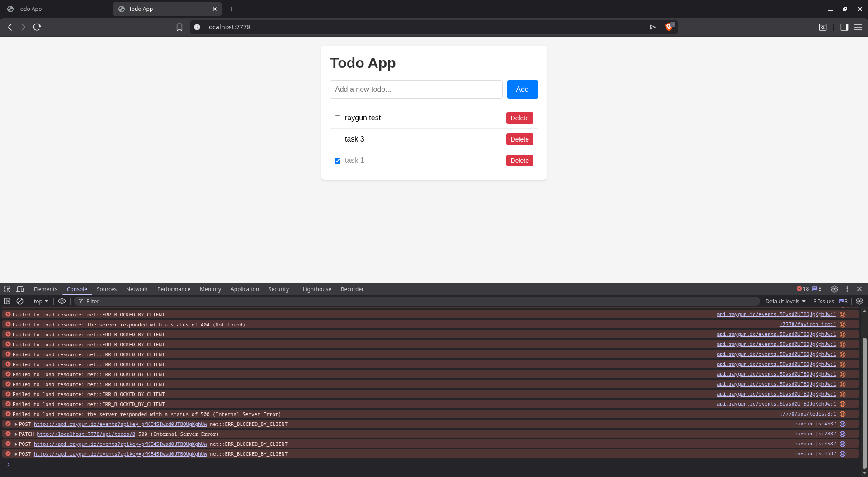Open the Sources tab in DevTools
Viewport: 868px width, 477px height.
tap(106, 289)
